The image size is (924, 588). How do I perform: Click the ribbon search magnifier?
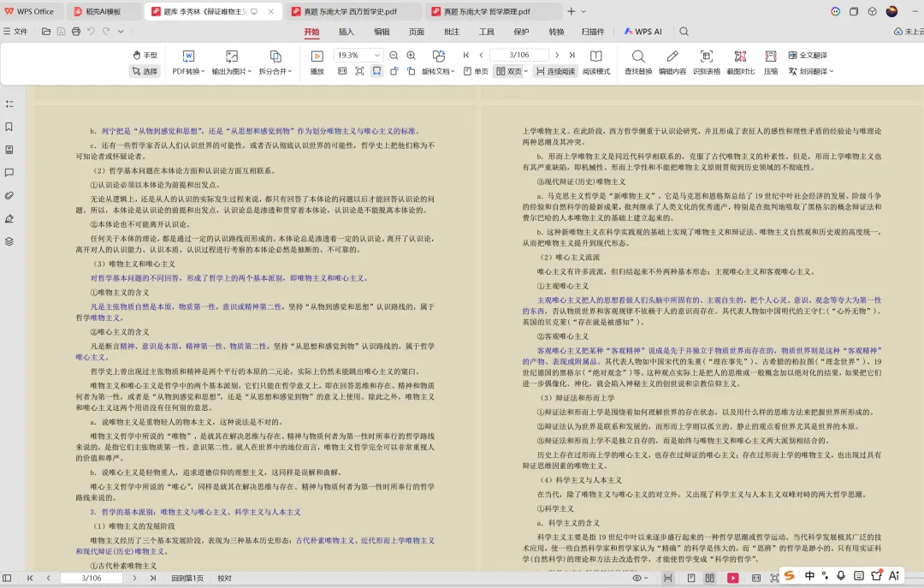click(x=684, y=32)
